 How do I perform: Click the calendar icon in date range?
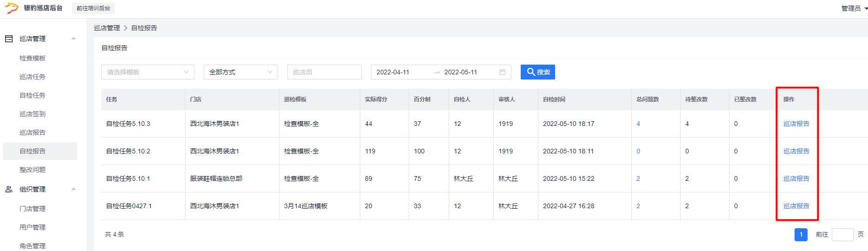tap(502, 72)
